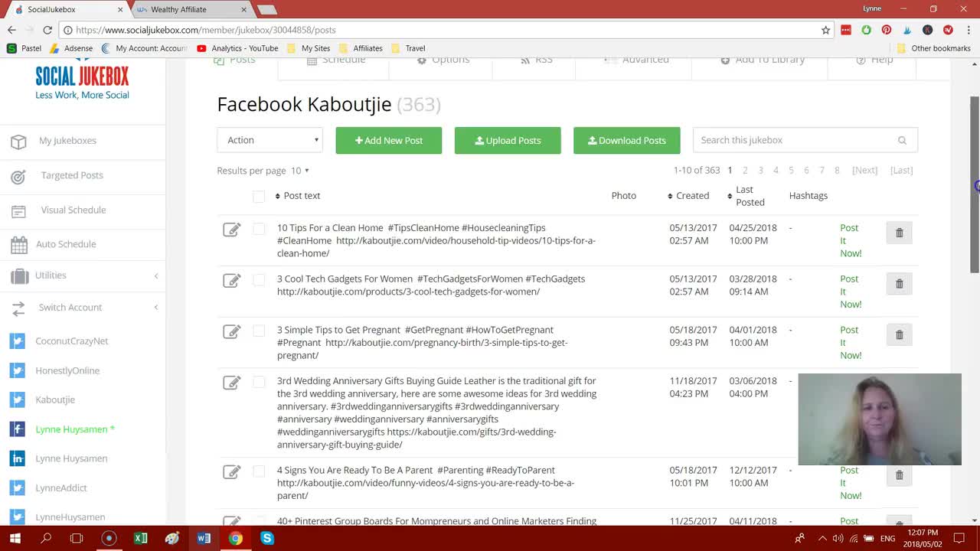Delete the 3 Simple Tips to Get Pregnant post
The width and height of the screenshot is (980, 551).
(x=900, y=334)
